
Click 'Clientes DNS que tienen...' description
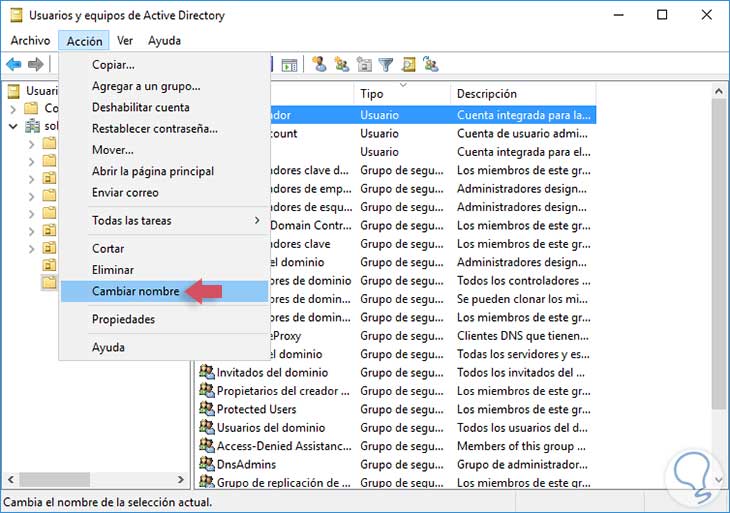click(522, 336)
